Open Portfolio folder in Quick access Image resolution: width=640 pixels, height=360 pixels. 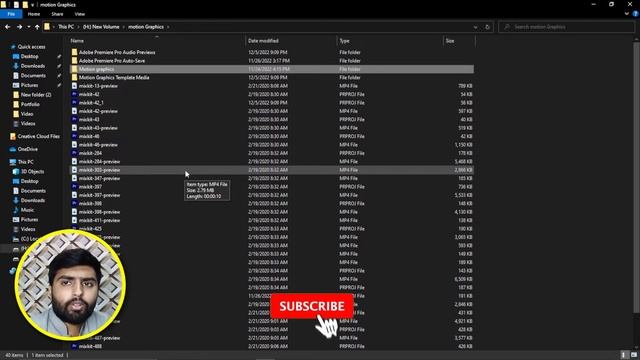click(30, 104)
